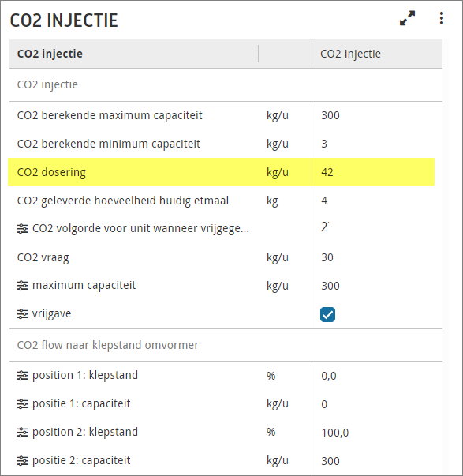Click settings icon next to maximum capaciteit
This screenshot has height=476, width=463.
[23, 285]
